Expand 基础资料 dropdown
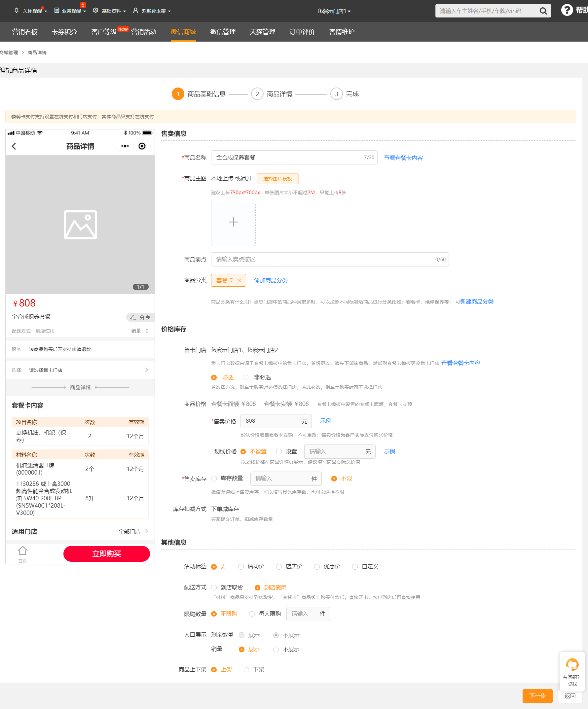The height and width of the screenshot is (709, 588). pyautogui.click(x=125, y=11)
